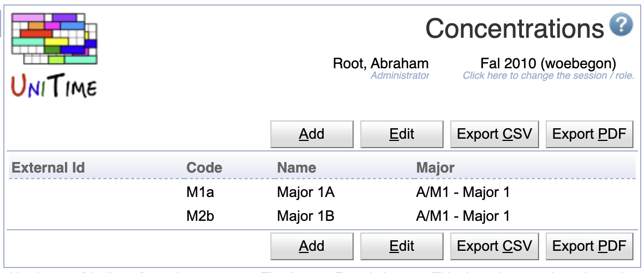The height and width of the screenshot is (273, 644).
Task: Sort by the Code column header
Action: tap(204, 168)
